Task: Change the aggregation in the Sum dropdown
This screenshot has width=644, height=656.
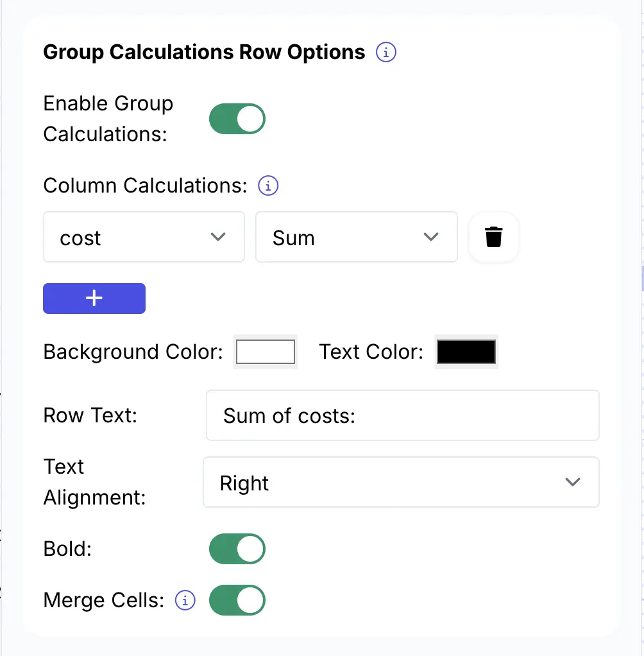Action: (357, 237)
